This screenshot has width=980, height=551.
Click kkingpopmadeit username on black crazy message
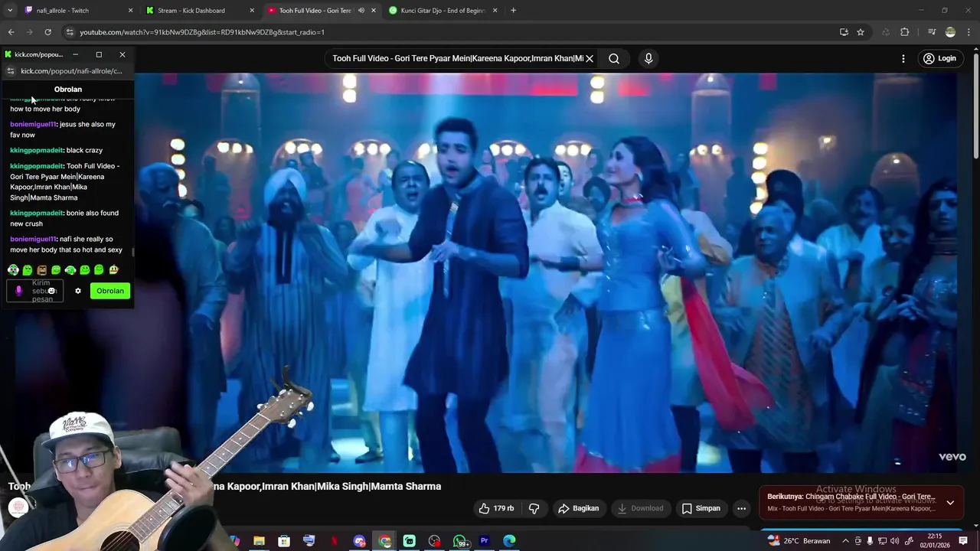[x=37, y=150]
